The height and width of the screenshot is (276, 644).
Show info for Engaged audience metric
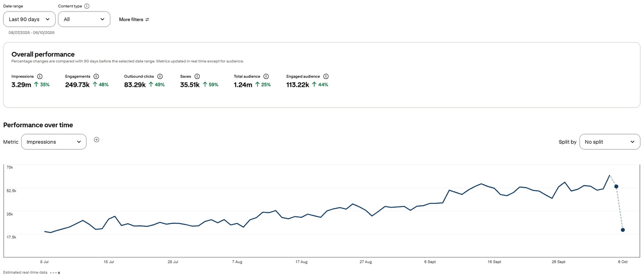[x=326, y=76]
